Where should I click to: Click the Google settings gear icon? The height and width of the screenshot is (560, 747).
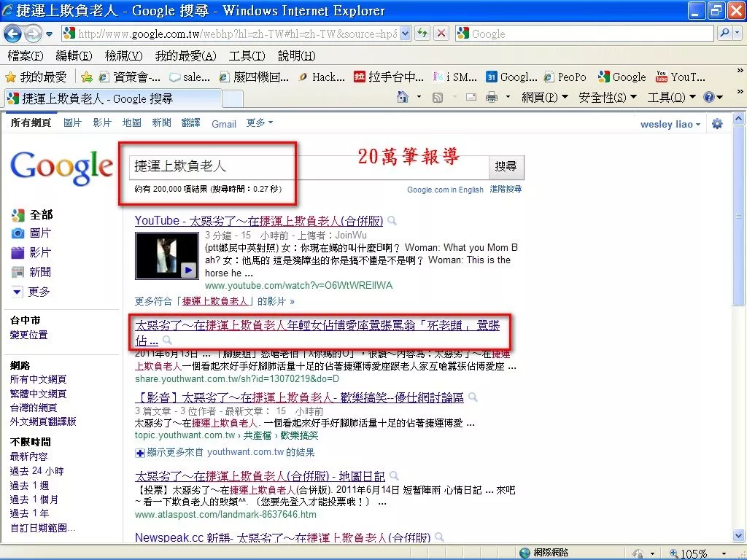tap(717, 124)
